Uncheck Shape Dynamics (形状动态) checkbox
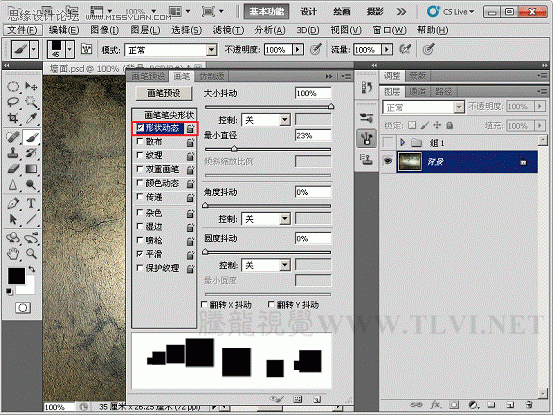 tap(140, 128)
